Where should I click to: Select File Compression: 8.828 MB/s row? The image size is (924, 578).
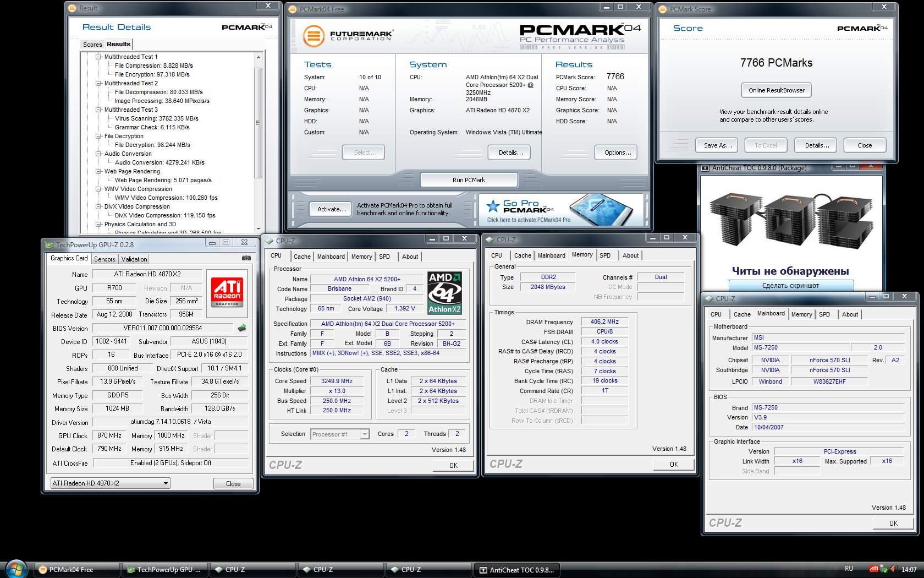(154, 66)
